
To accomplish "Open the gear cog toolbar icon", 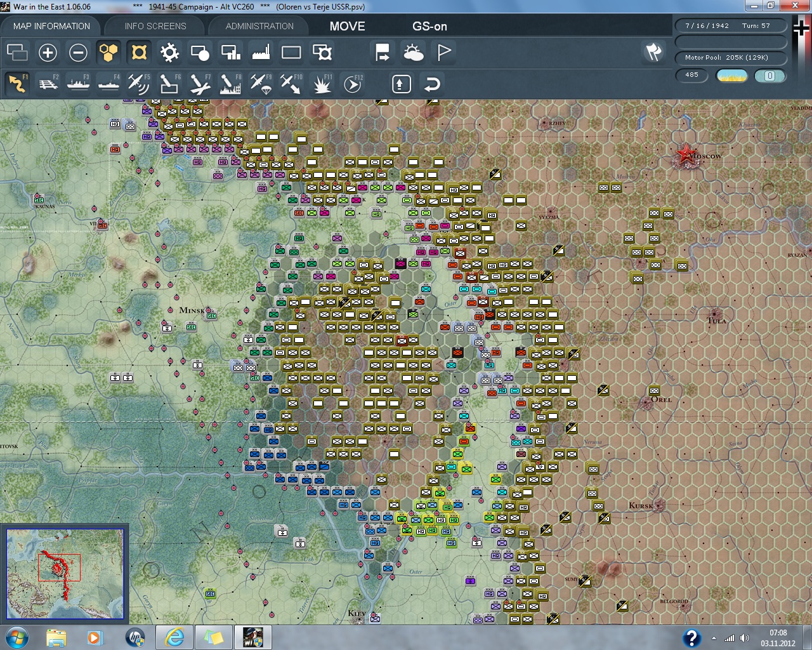I will coord(169,53).
